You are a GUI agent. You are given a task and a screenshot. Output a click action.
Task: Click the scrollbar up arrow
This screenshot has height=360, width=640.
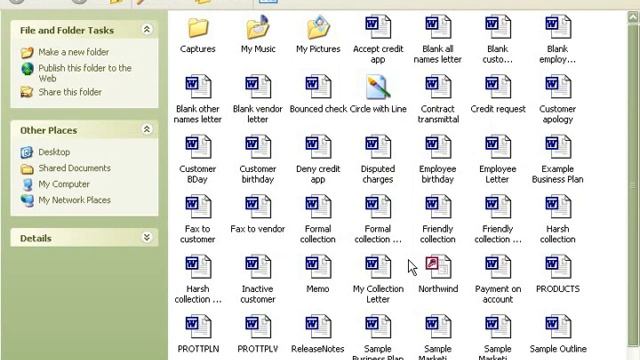click(x=633, y=18)
